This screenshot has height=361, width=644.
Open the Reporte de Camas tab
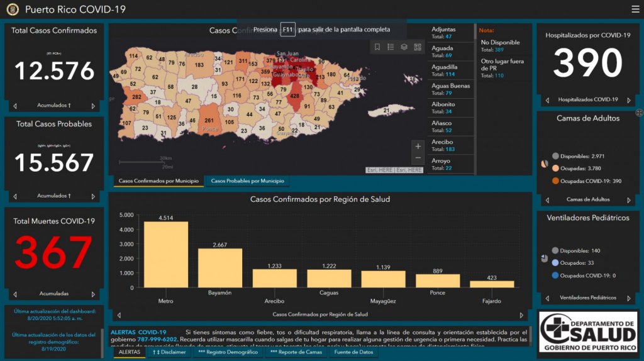[296, 352]
